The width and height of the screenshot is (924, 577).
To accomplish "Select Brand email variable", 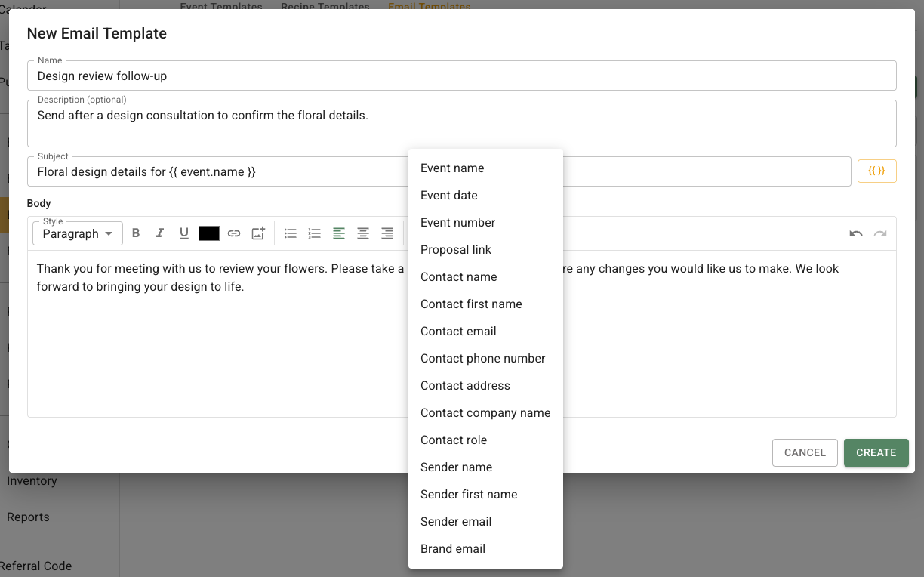I will pyautogui.click(x=485, y=548).
